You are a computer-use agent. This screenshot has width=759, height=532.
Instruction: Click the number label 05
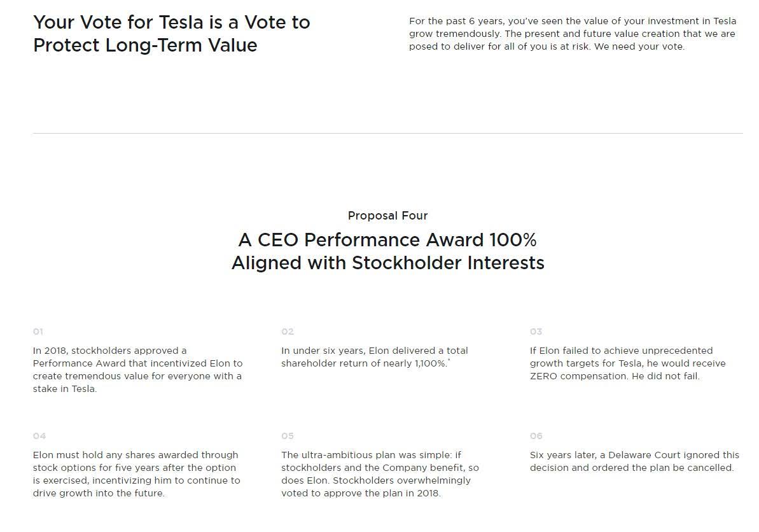coord(288,436)
